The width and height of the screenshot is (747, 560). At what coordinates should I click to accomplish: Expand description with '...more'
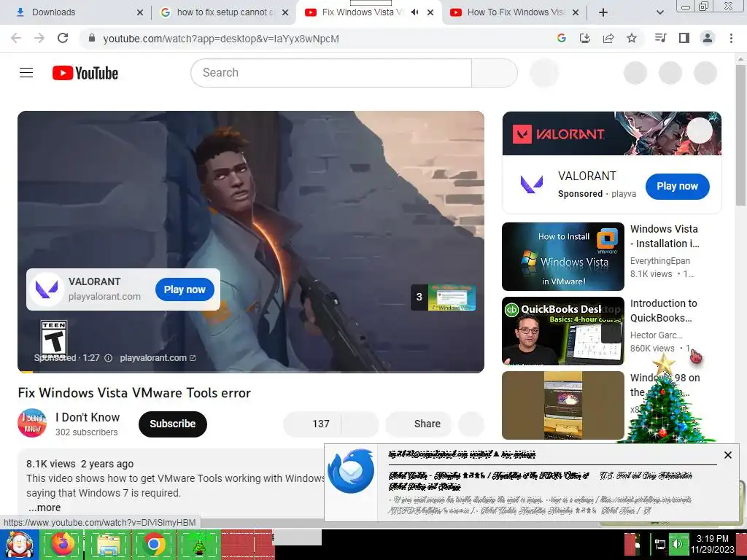coord(44,507)
